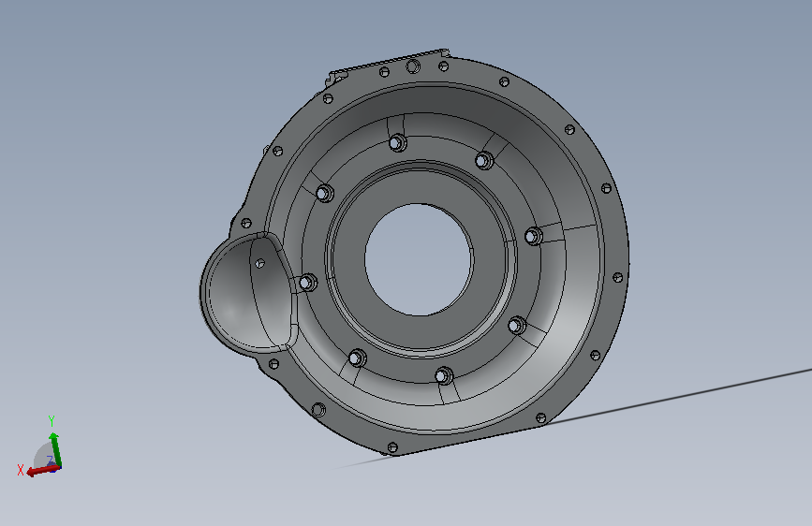
Task: Select the large central bore opening
Action: tap(419, 259)
